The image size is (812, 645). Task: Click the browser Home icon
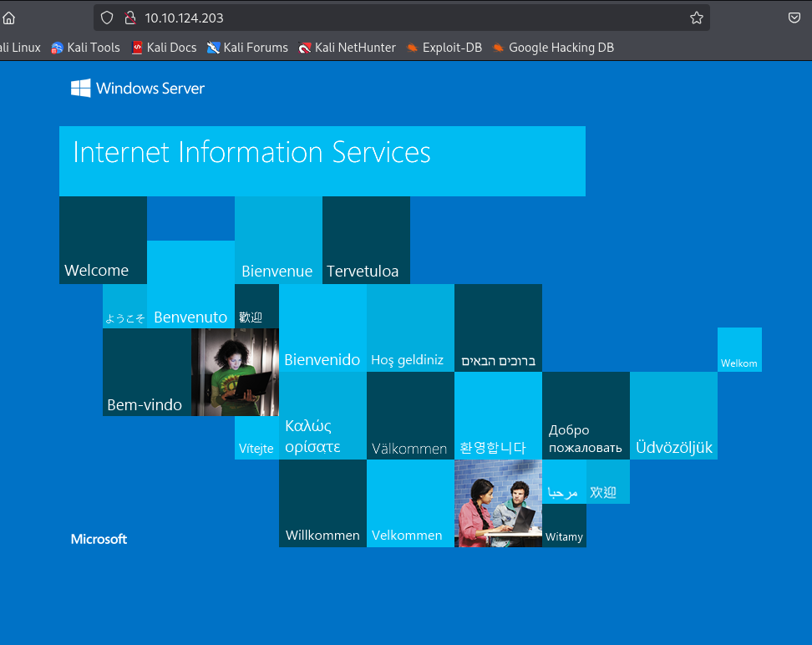click(x=9, y=18)
